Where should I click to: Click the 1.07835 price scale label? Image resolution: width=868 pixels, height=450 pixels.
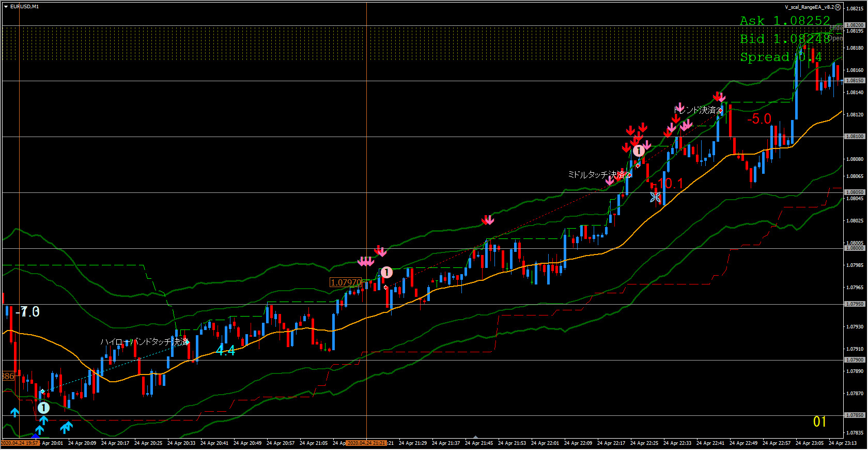point(855,433)
